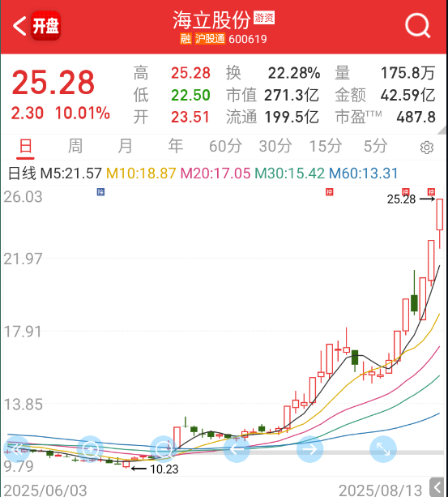This screenshot has height=497, width=448.
Task: Tap the M60:13.31 moving average label
Action: (x=364, y=174)
